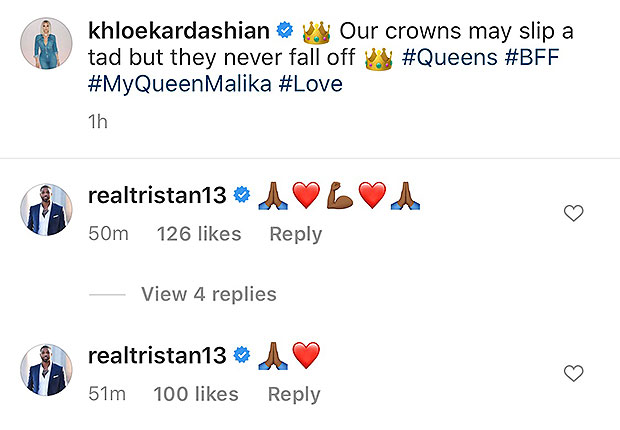Open realtristan13 avatar on the 51m comment
The height and width of the screenshot is (430, 620).
point(46,370)
